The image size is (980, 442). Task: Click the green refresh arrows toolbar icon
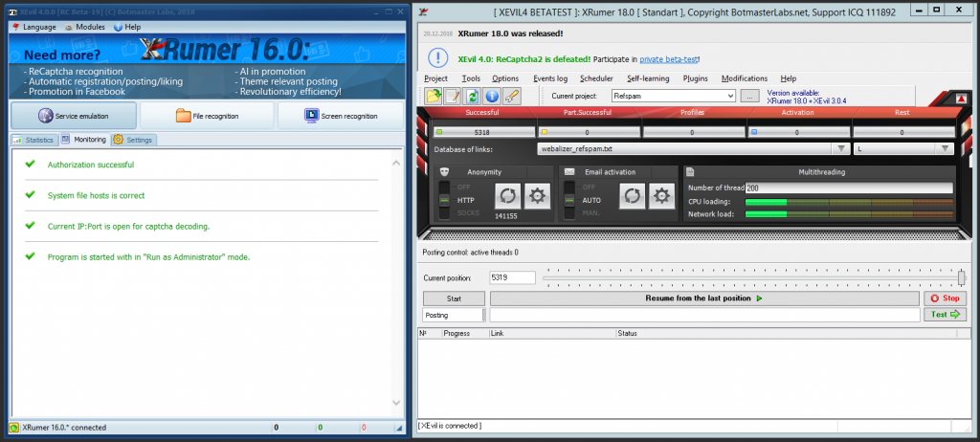[472, 96]
